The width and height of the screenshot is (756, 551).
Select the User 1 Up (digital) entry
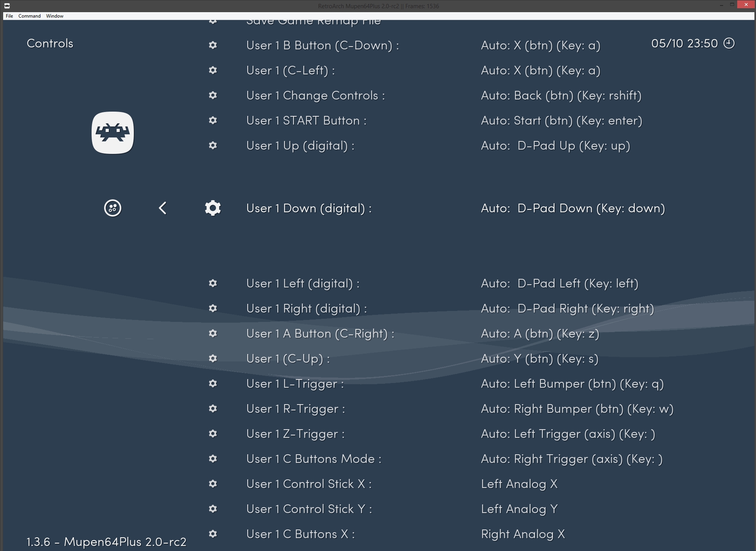[x=301, y=146]
